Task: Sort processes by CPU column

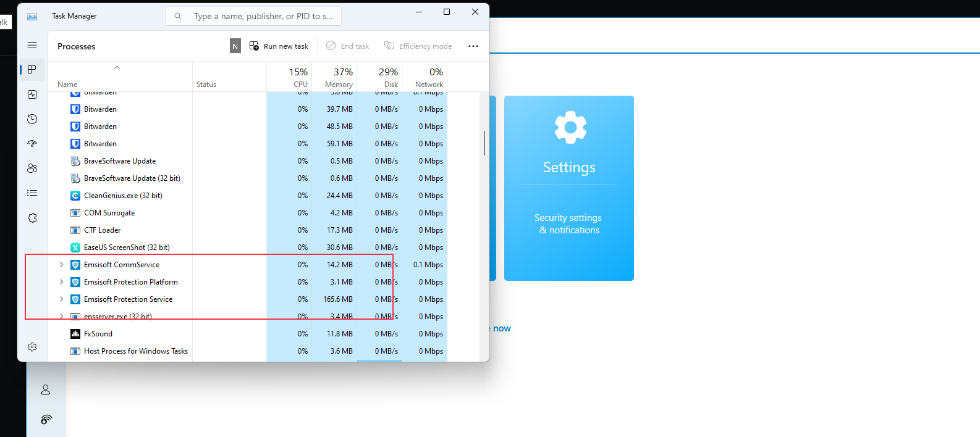Action: (x=289, y=77)
